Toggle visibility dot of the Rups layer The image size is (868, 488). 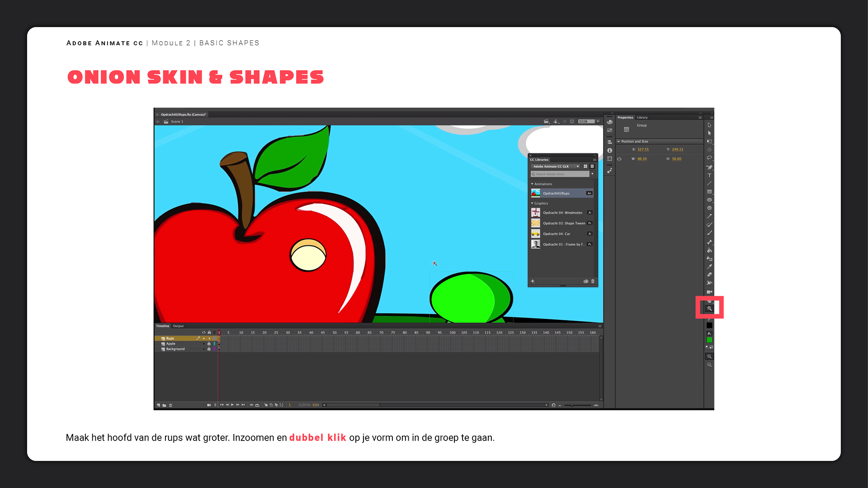(203, 338)
